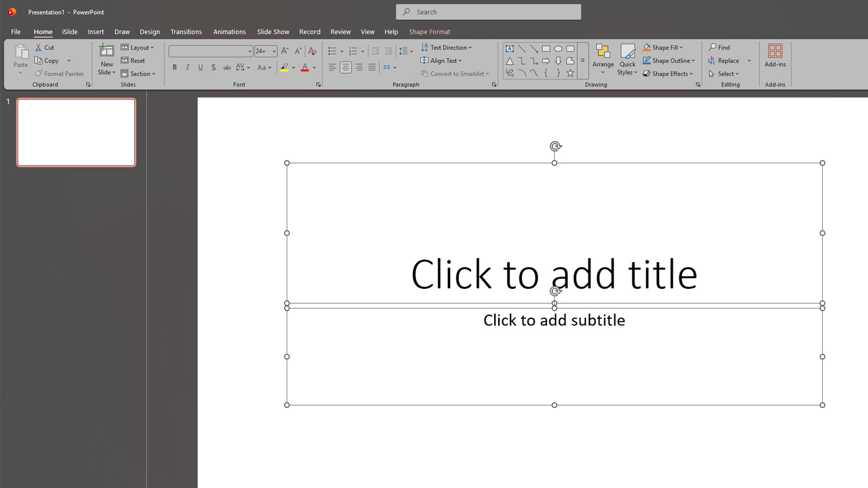The width and height of the screenshot is (868, 488).
Task: Apply the yellow text highlight color
Action: pos(284,67)
